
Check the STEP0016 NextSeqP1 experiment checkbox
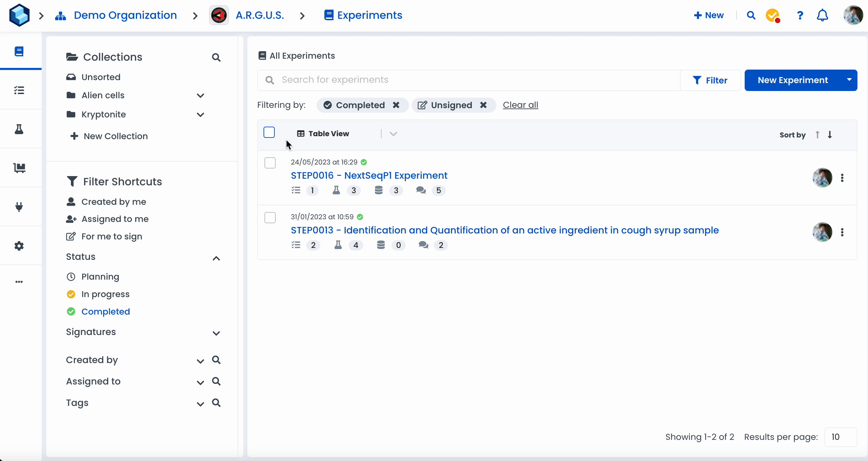270,163
